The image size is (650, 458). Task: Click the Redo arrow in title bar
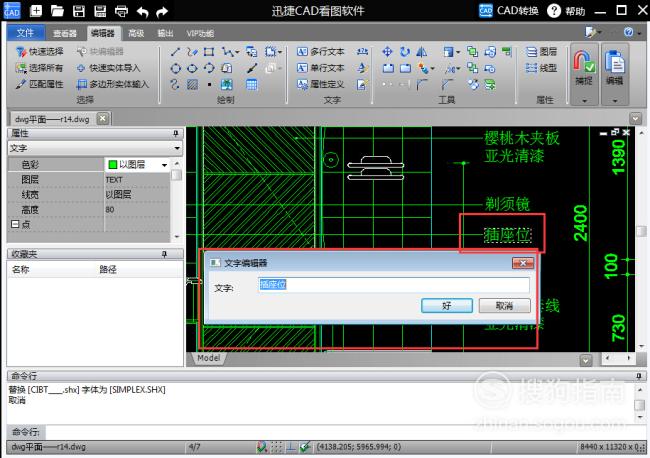pyautogui.click(x=162, y=12)
